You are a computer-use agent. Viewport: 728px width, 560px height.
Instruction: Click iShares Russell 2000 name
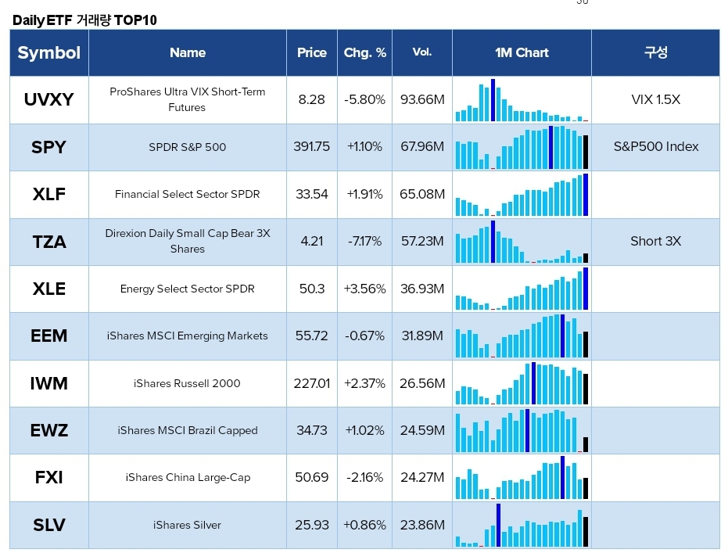[x=187, y=383]
